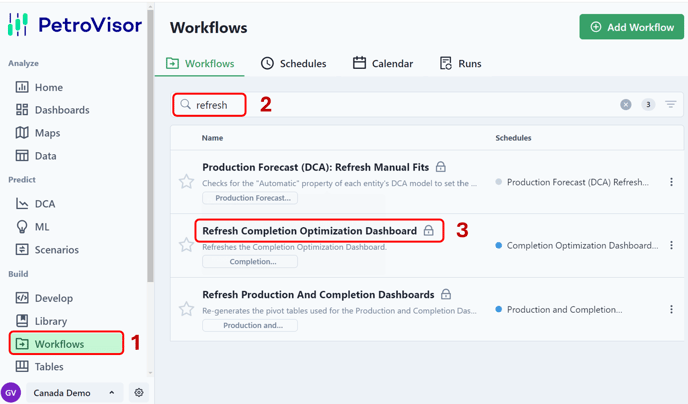Sort by the Name column header
688x404 pixels.
coord(212,138)
